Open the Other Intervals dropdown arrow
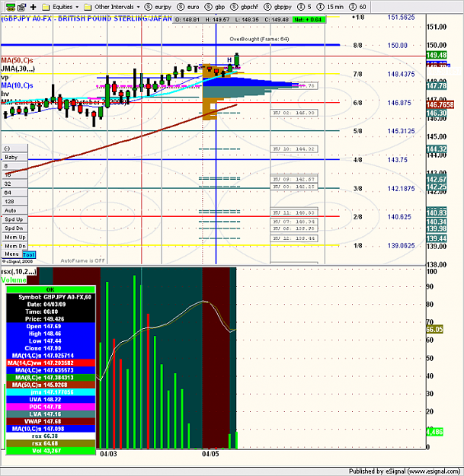 coord(138,7)
